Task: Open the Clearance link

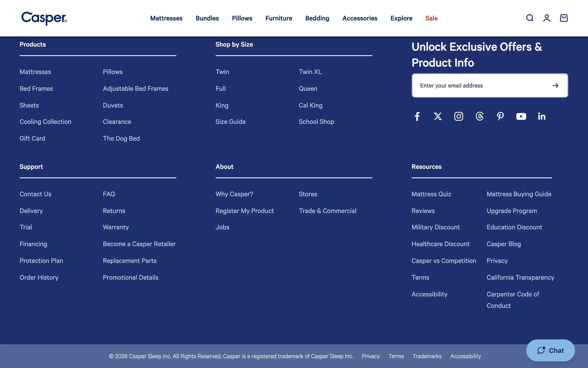Action: (117, 122)
